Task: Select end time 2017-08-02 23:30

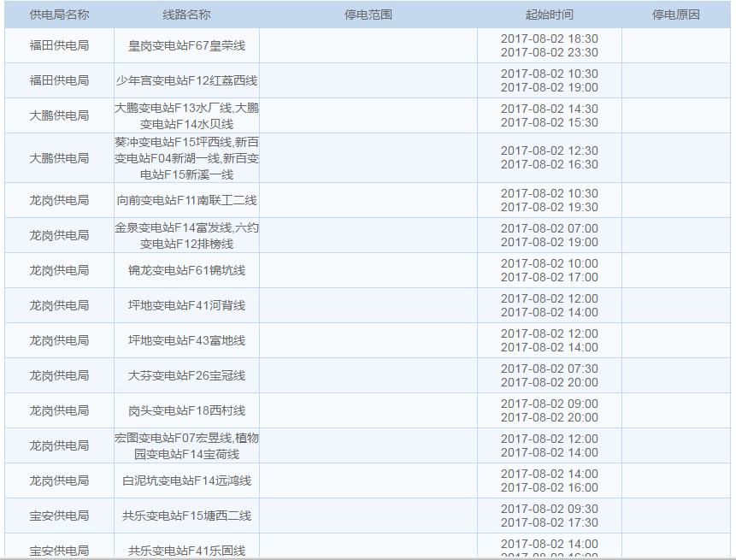Action: coord(550,52)
